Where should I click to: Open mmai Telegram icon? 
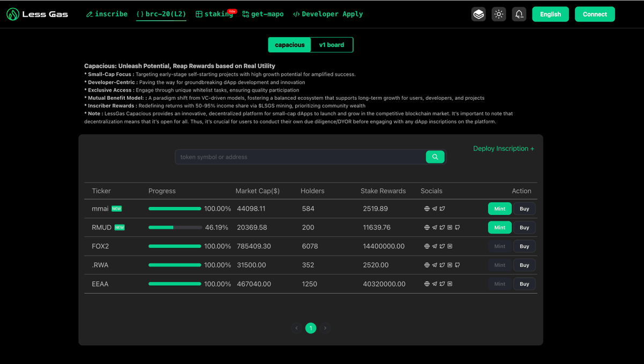tap(435, 209)
